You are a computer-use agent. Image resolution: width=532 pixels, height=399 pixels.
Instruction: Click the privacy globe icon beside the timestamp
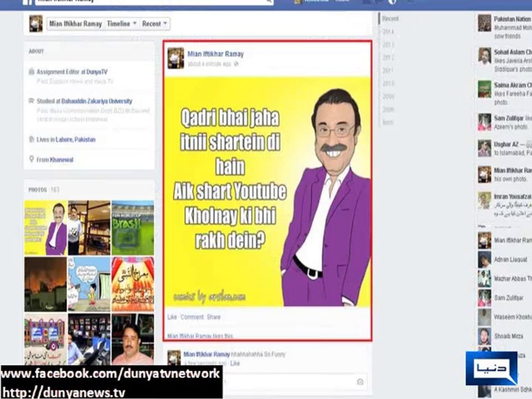236,64
